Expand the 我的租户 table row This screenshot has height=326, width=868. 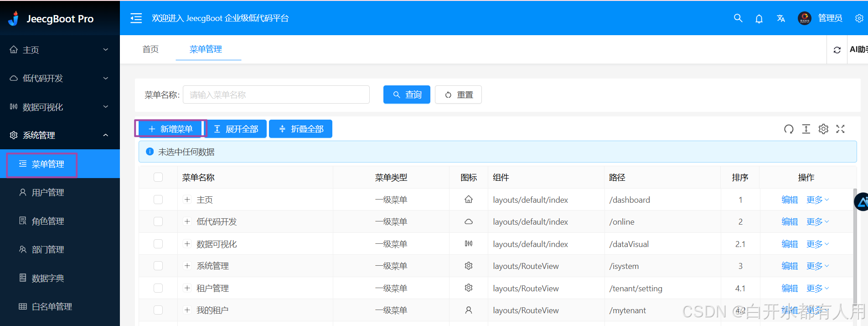click(x=187, y=310)
